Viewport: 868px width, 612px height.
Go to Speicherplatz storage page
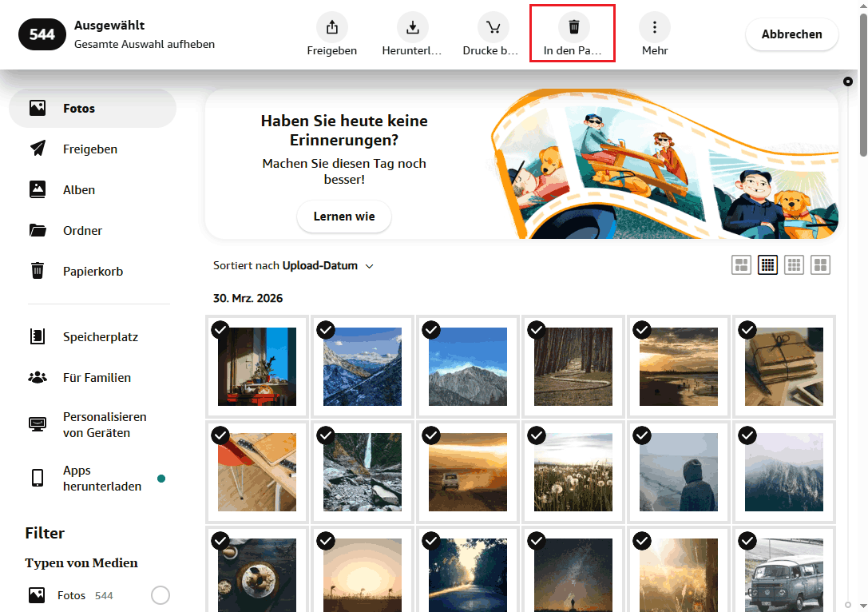tap(101, 337)
